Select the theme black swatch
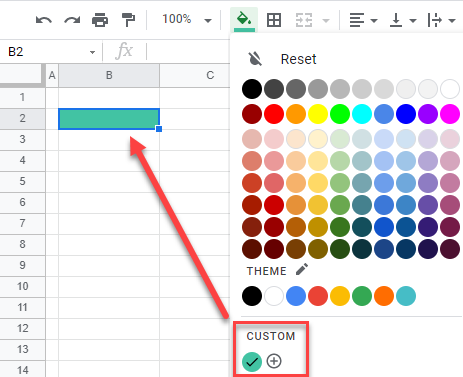 pos(252,296)
